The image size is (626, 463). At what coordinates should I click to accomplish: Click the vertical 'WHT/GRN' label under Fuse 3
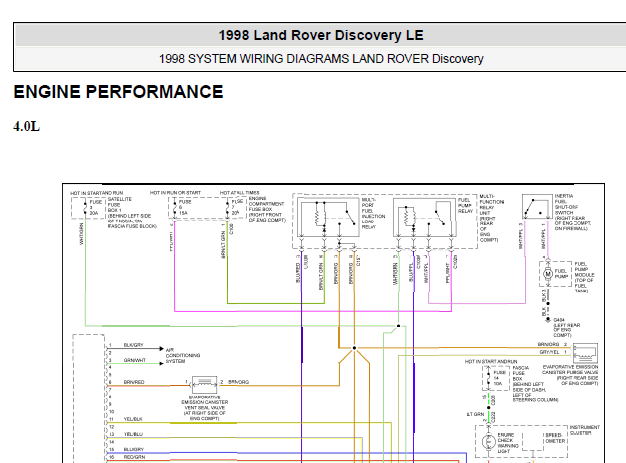(x=81, y=234)
